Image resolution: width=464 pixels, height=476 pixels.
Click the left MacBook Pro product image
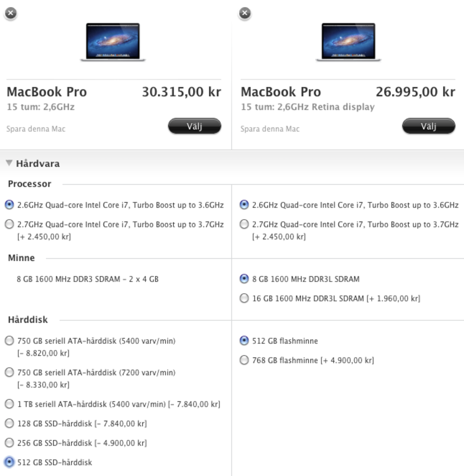pos(112,42)
